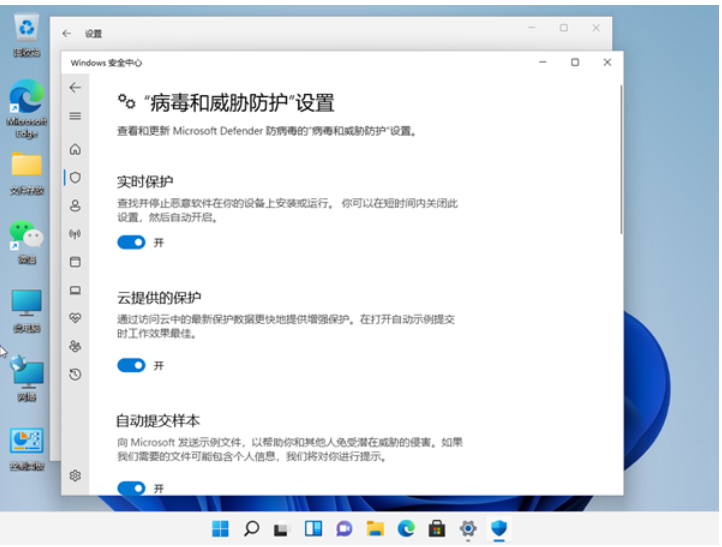Toggle 云提供的保护 cloud protection switch
Viewport: 722px width, 547px height.
pos(131,365)
